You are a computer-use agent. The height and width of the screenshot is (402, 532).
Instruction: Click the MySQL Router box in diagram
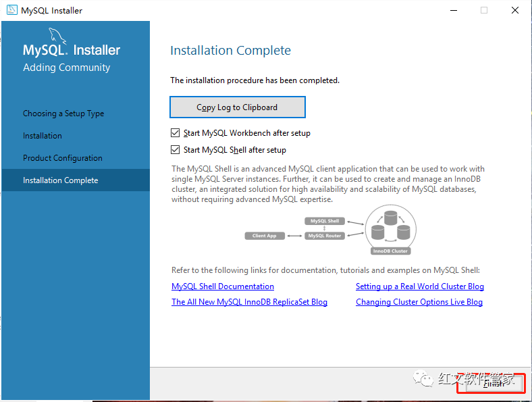[x=325, y=236]
